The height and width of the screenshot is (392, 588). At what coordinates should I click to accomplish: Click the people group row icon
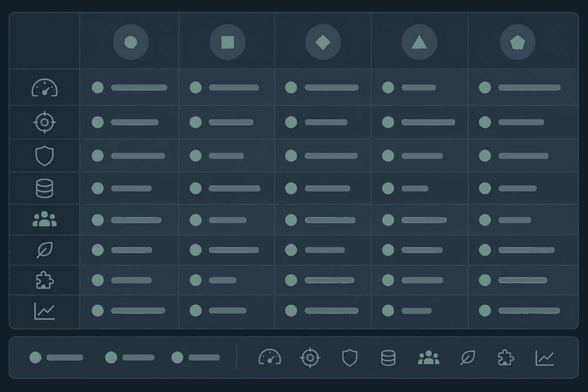pos(44,220)
